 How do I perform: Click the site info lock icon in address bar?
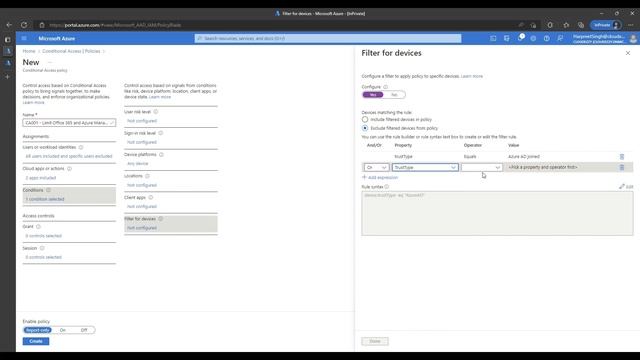[42, 25]
